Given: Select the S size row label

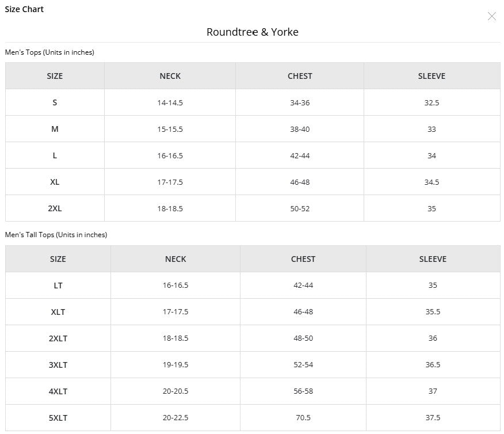Looking at the screenshot, I should 55,102.
